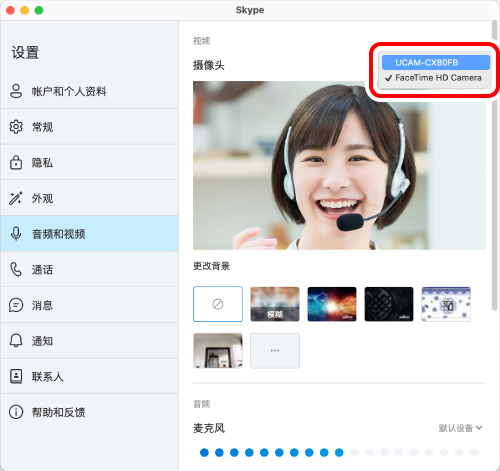
Task: Open the 消息 messaging settings
Action: (89, 305)
